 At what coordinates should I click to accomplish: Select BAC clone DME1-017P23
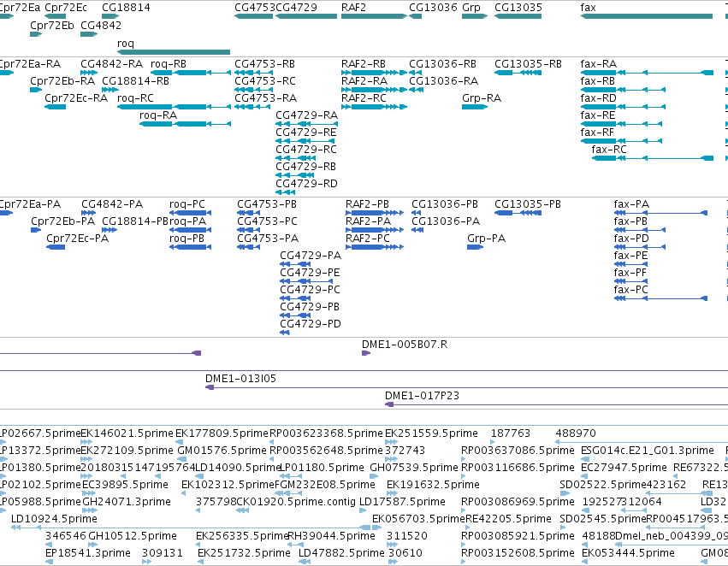[422, 396]
